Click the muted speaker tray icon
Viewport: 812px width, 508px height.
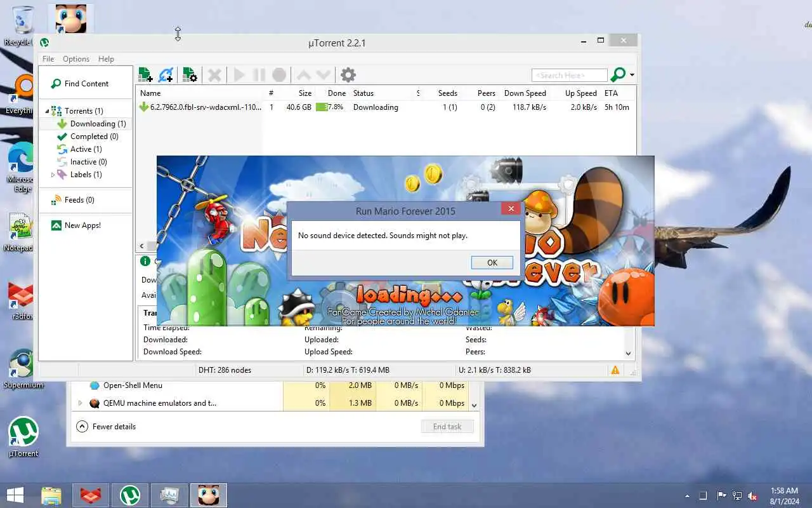click(x=752, y=495)
